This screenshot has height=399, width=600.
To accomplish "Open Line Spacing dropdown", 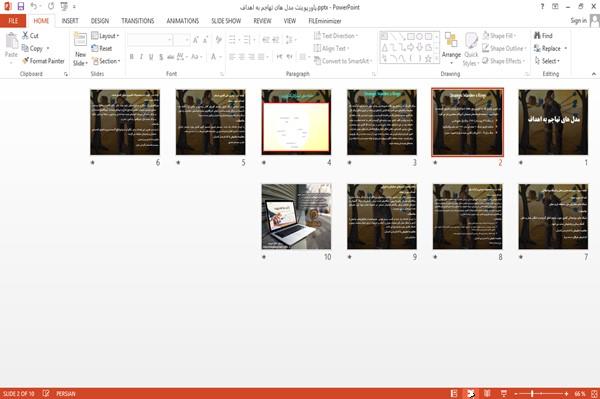I will [x=291, y=40].
